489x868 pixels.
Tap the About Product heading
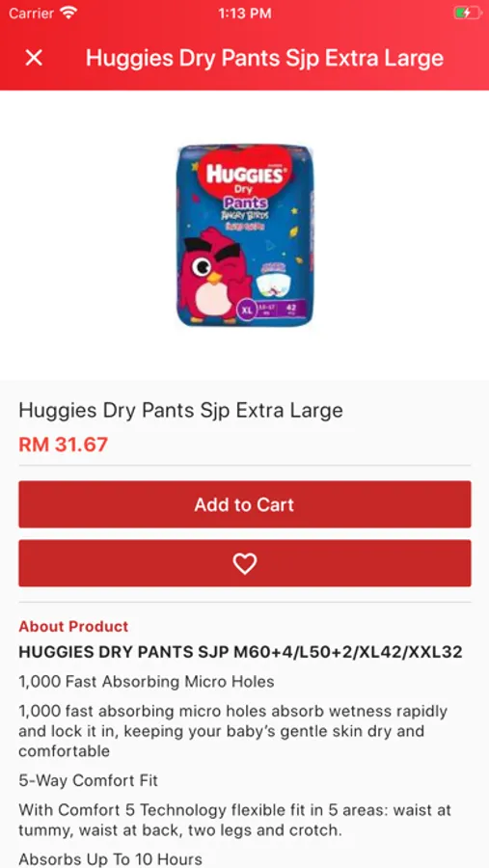[x=73, y=626]
